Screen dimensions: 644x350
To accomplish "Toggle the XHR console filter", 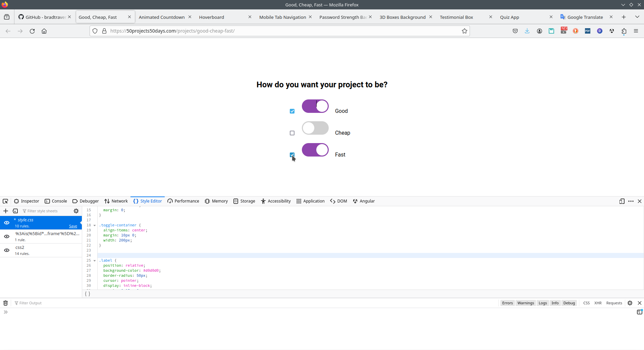I will point(598,303).
